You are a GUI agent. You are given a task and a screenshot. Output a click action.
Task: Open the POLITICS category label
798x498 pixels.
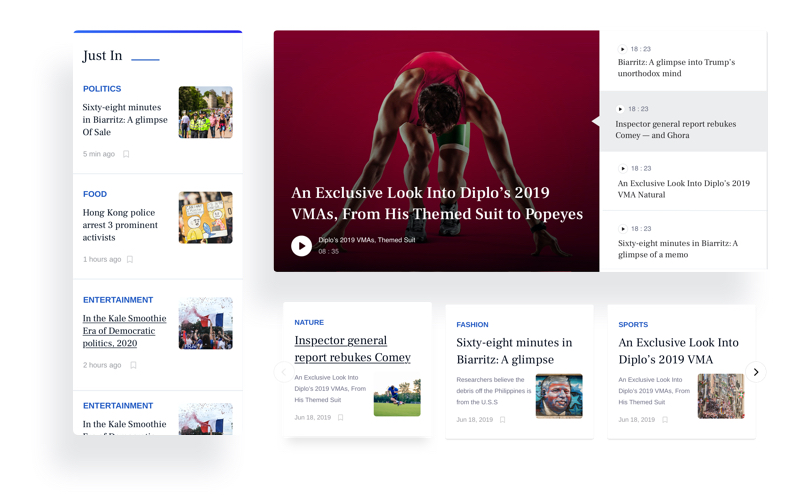[x=102, y=89]
